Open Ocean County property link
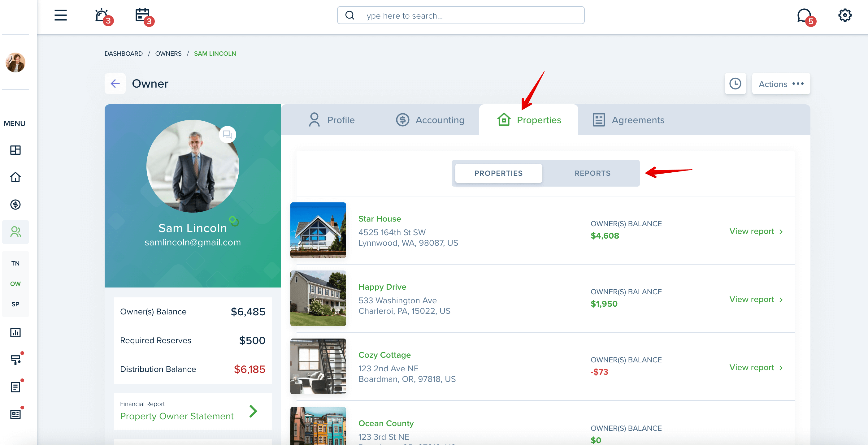Viewport: 868px width, 445px height. click(x=386, y=423)
